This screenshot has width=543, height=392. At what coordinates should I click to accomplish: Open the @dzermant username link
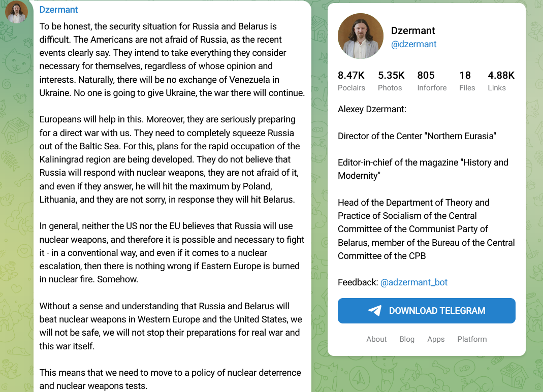pos(413,44)
